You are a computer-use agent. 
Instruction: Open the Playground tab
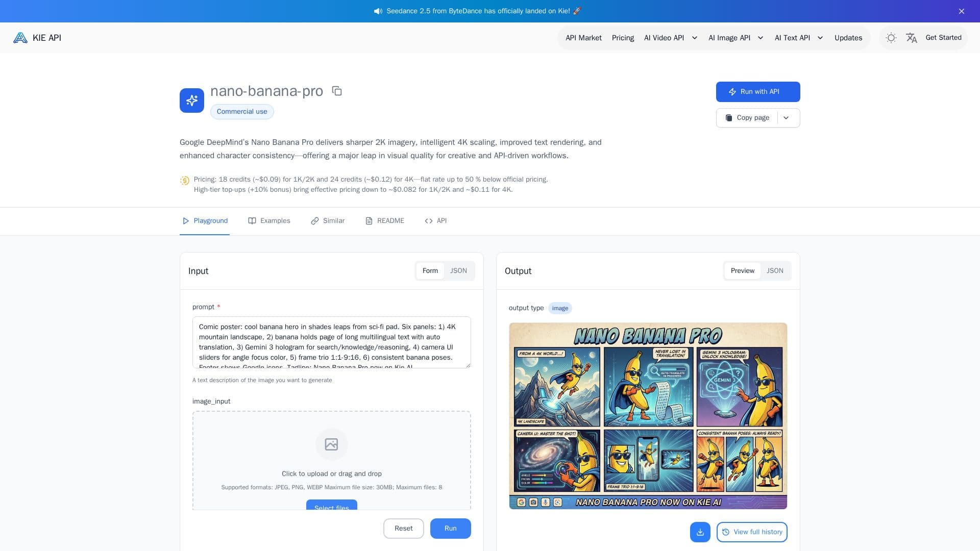coord(205,221)
